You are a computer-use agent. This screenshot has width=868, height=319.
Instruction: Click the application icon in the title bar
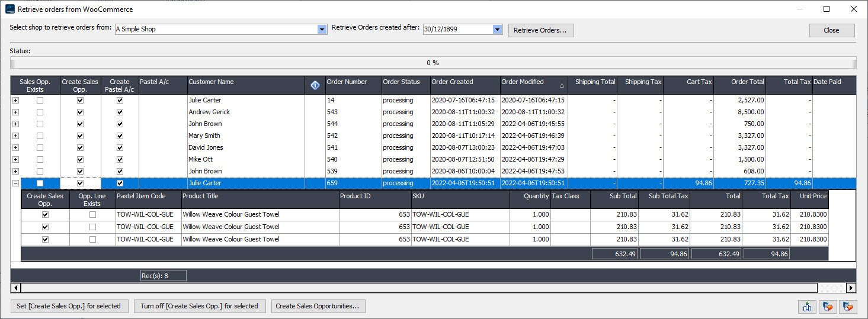9,9
